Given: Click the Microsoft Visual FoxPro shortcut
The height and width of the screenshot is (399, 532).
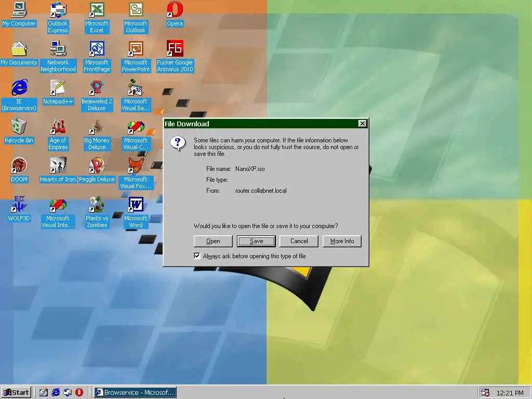Looking at the screenshot, I should [136, 174].
